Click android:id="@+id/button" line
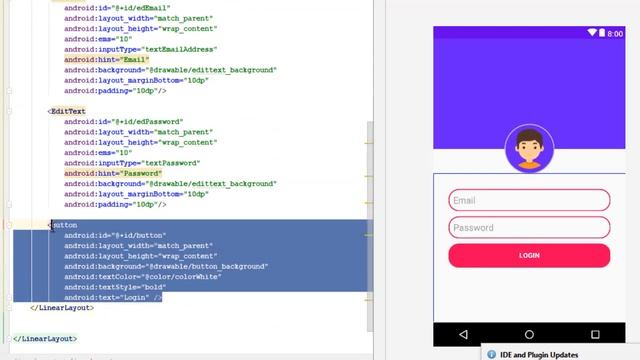640x360 pixels. [115, 236]
